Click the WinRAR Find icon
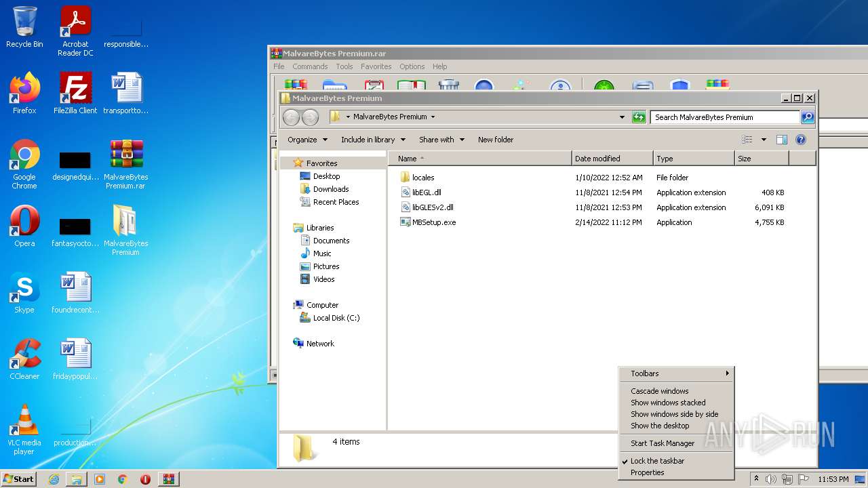This screenshot has width=868, height=488. pyautogui.click(x=484, y=85)
